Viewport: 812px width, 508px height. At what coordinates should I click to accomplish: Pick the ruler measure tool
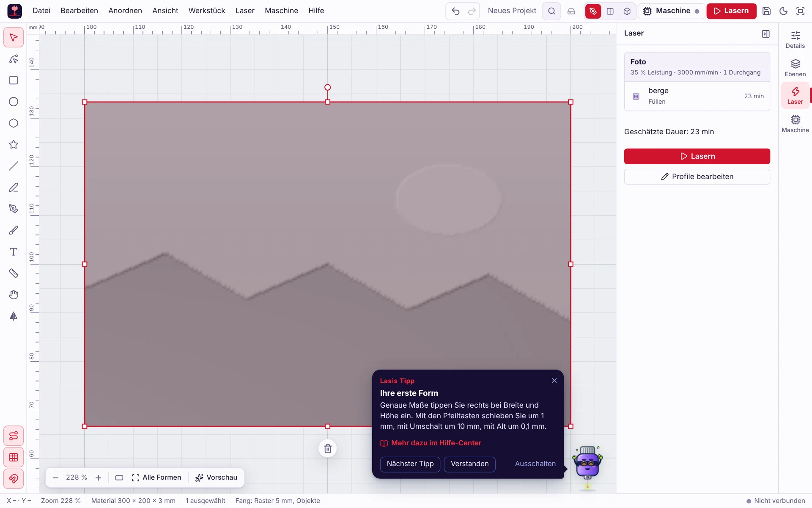[14, 273]
